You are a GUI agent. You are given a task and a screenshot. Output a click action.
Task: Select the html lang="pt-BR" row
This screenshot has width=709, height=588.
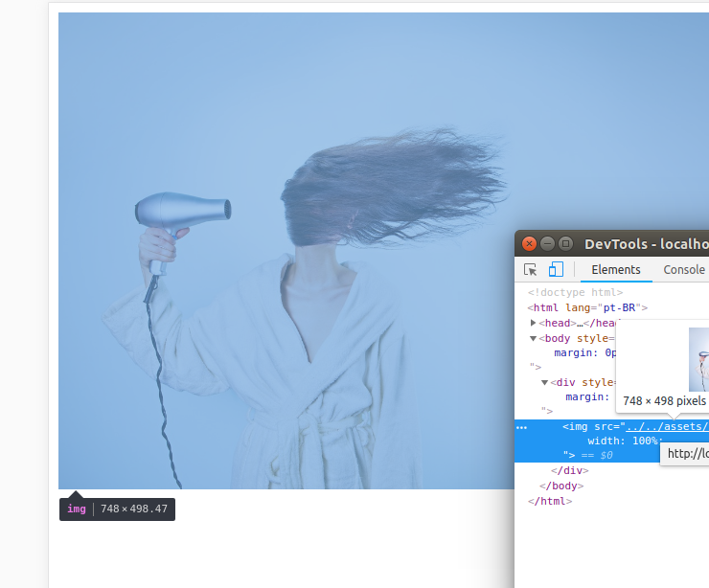click(587, 307)
